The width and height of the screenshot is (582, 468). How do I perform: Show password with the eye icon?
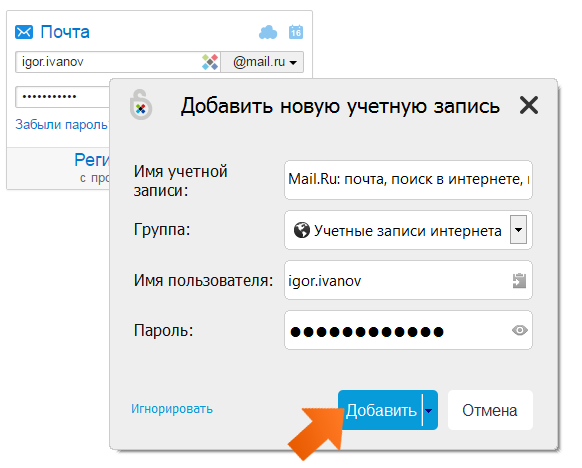click(x=520, y=330)
